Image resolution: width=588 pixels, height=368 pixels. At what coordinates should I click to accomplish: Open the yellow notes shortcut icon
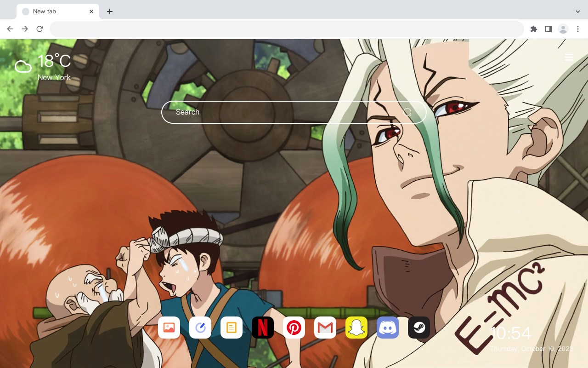coord(232,328)
